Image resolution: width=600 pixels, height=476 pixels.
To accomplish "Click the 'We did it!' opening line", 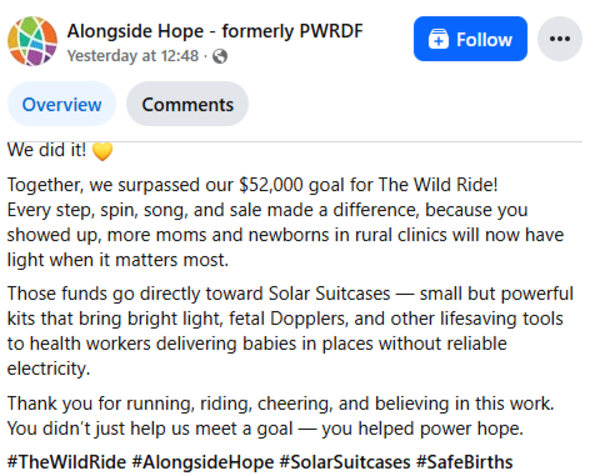I will pos(46,151).
